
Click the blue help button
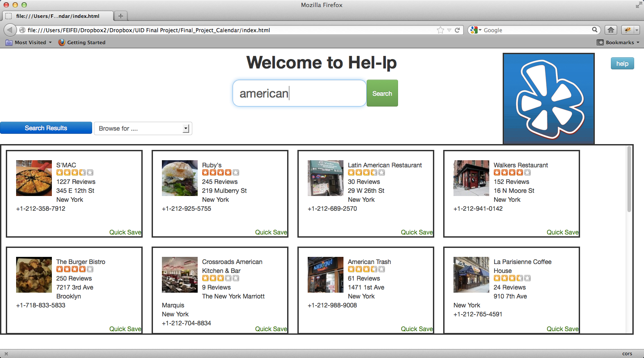pos(622,64)
